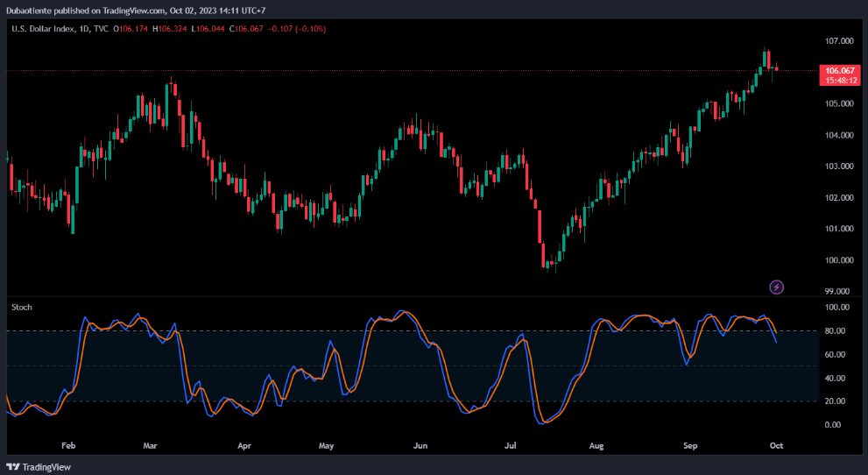Screen dimensions: 868x475
Task: Click the Oct label on time axis
Action: (778, 445)
